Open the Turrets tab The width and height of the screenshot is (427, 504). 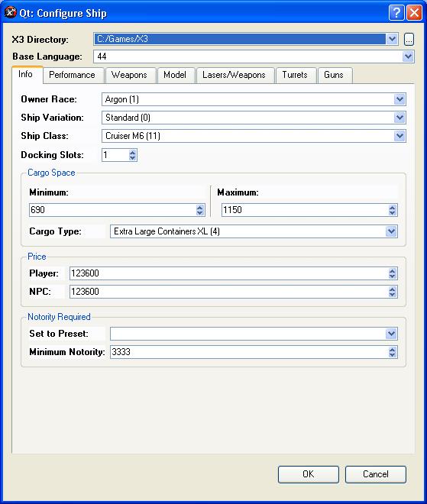coord(295,75)
